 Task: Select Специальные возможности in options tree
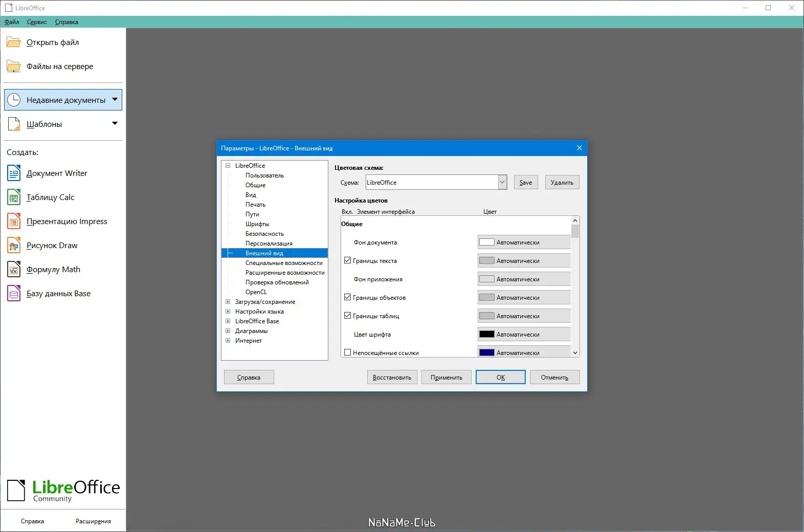pos(284,262)
